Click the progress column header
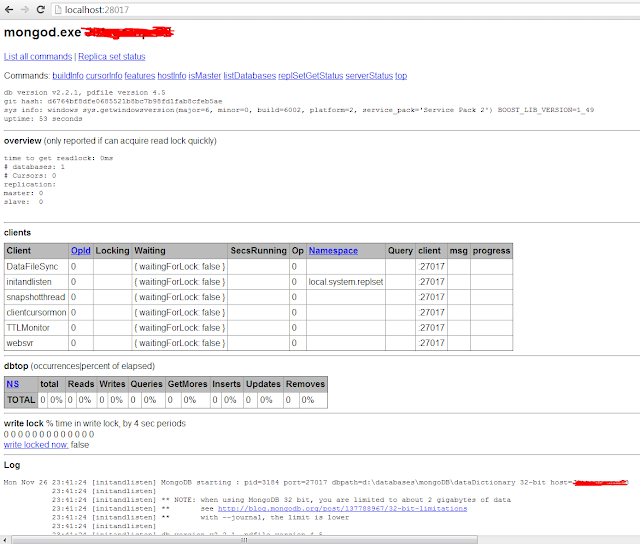The image size is (640, 544). click(x=491, y=251)
